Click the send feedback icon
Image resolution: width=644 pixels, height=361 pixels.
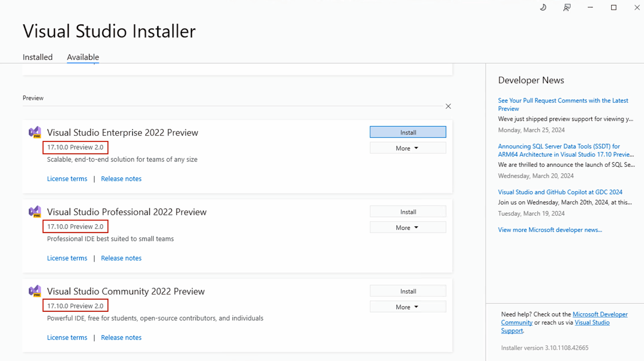(x=566, y=8)
